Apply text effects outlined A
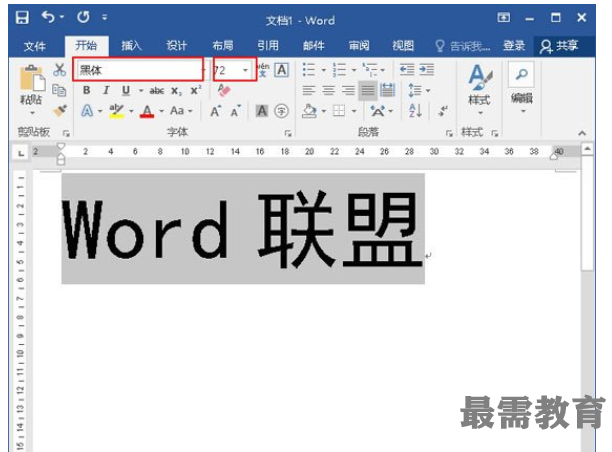The height and width of the screenshot is (452, 612). (87, 111)
